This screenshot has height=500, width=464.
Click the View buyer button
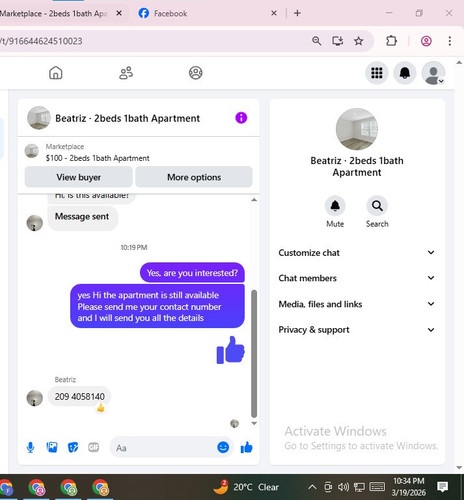pos(79,177)
